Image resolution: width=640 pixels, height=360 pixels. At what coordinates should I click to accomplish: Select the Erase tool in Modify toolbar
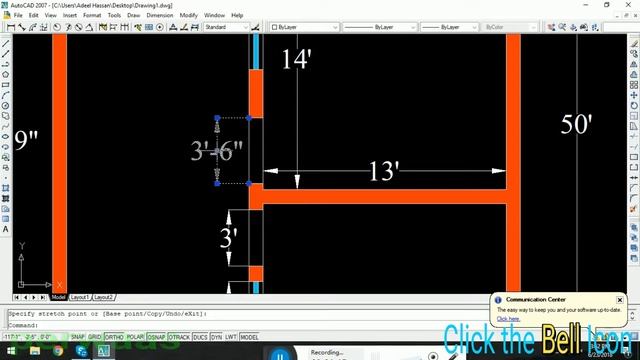tap(634, 44)
